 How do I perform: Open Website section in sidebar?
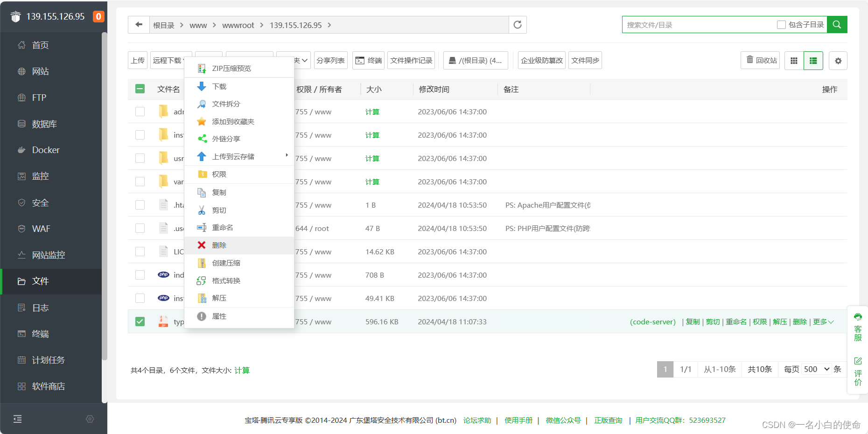[x=51, y=71]
